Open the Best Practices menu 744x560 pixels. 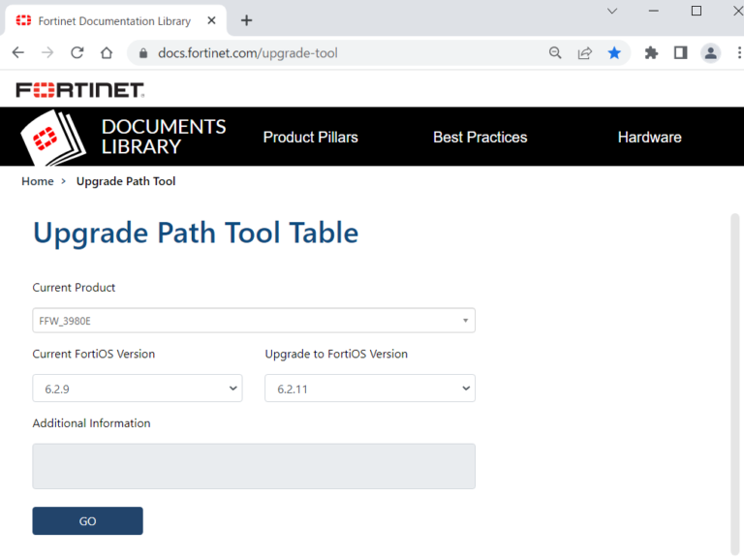480,138
